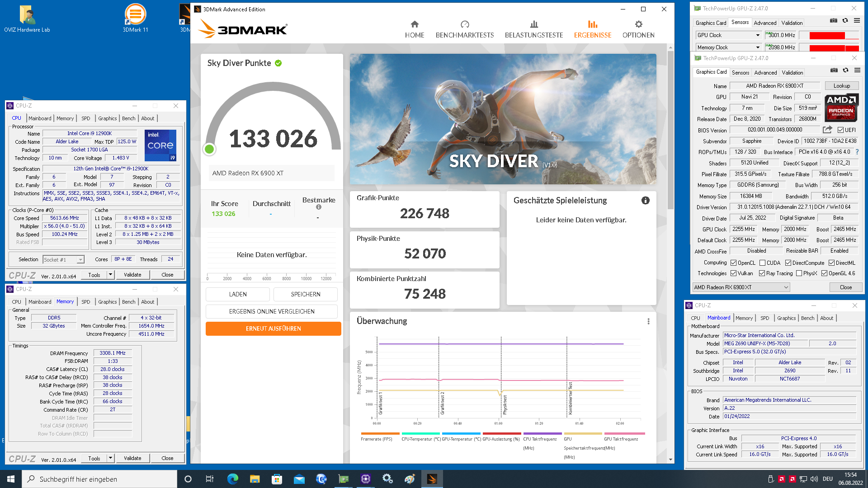Switch to Mainboard tab in upper-left CPU-Z
Image resolution: width=868 pixels, height=488 pixels.
coord(40,118)
